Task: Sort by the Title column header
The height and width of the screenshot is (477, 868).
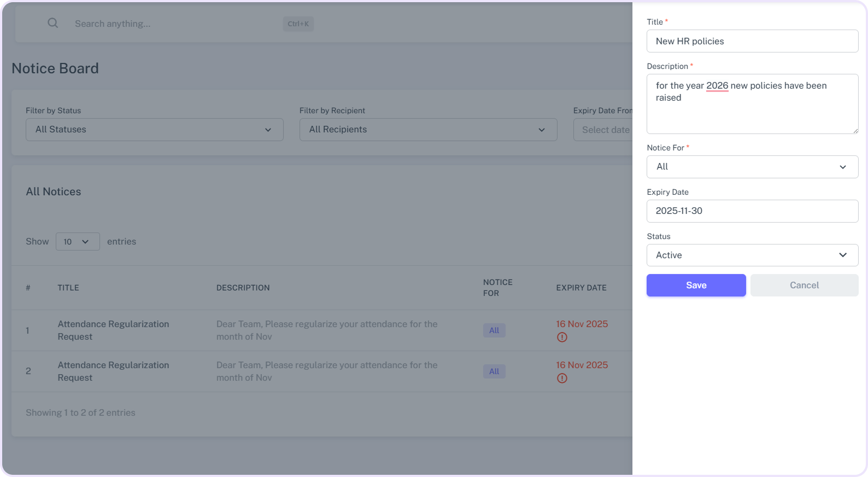Action: (x=68, y=288)
